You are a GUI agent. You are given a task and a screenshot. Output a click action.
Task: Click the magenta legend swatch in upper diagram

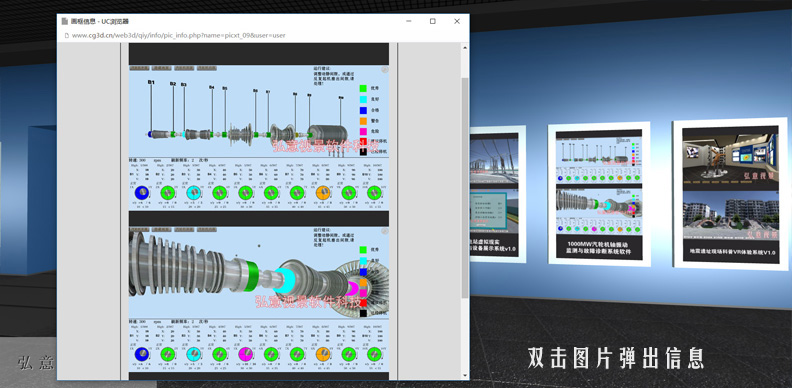(363, 131)
